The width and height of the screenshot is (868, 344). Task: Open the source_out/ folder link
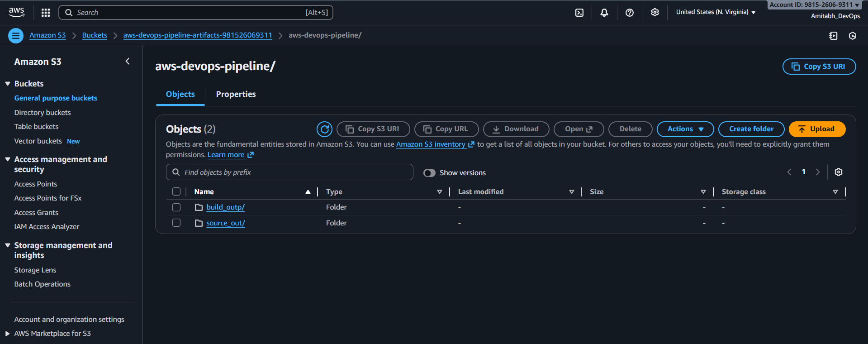click(225, 223)
